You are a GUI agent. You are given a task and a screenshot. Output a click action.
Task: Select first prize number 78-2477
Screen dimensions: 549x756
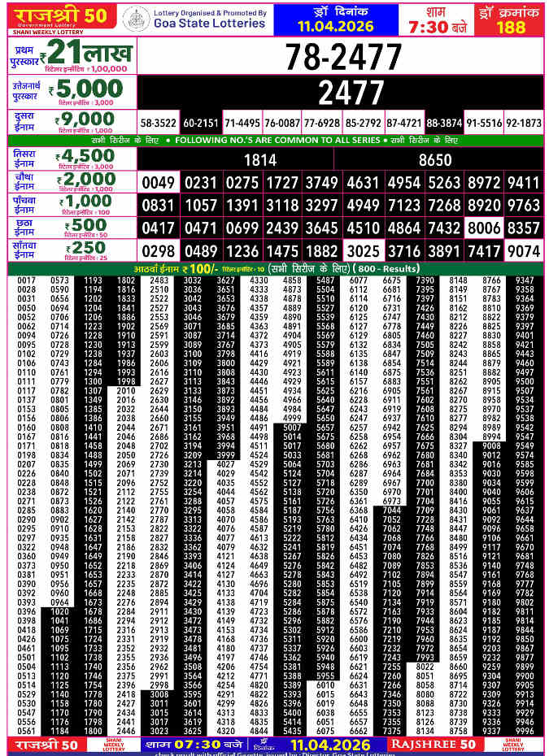pos(342,57)
